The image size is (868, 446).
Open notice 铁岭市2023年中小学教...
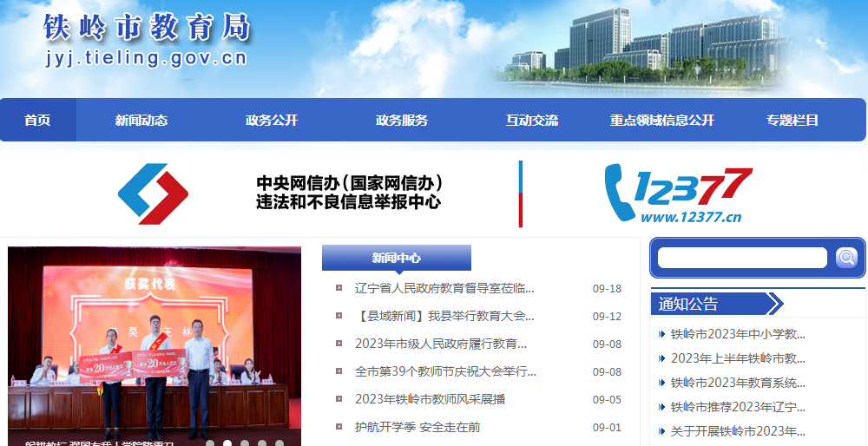coord(738,334)
